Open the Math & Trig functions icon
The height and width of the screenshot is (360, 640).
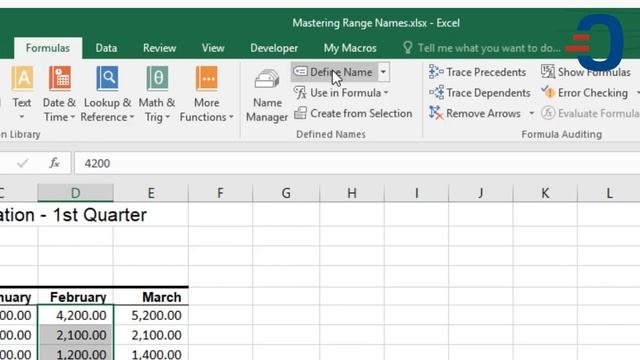click(157, 78)
